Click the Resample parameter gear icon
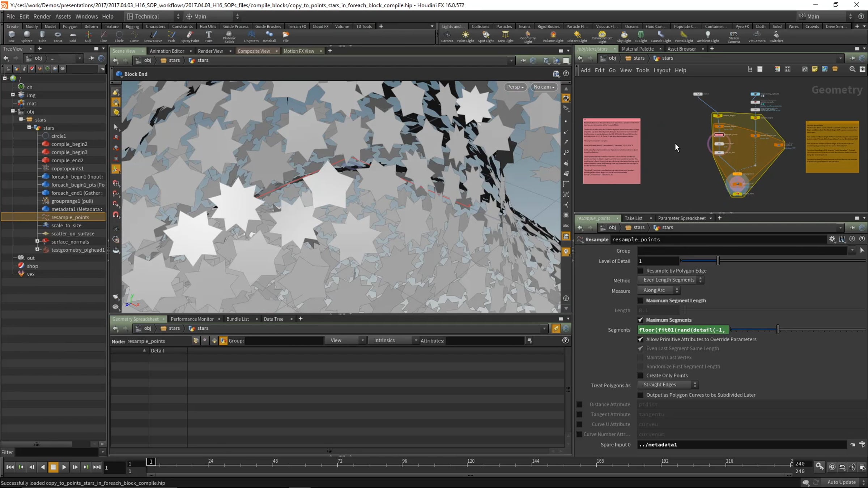 (x=832, y=239)
